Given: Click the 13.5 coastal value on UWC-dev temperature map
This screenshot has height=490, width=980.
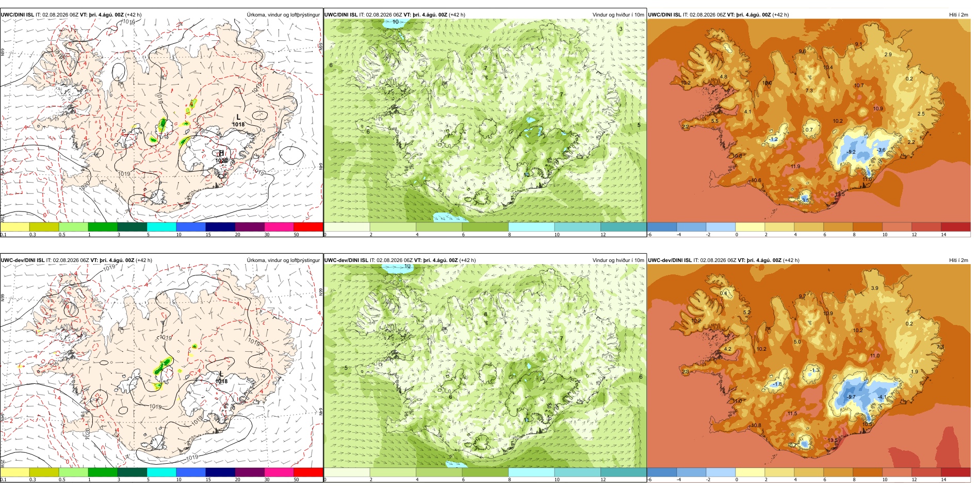Looking at the screenshot, I should point(832,440).
